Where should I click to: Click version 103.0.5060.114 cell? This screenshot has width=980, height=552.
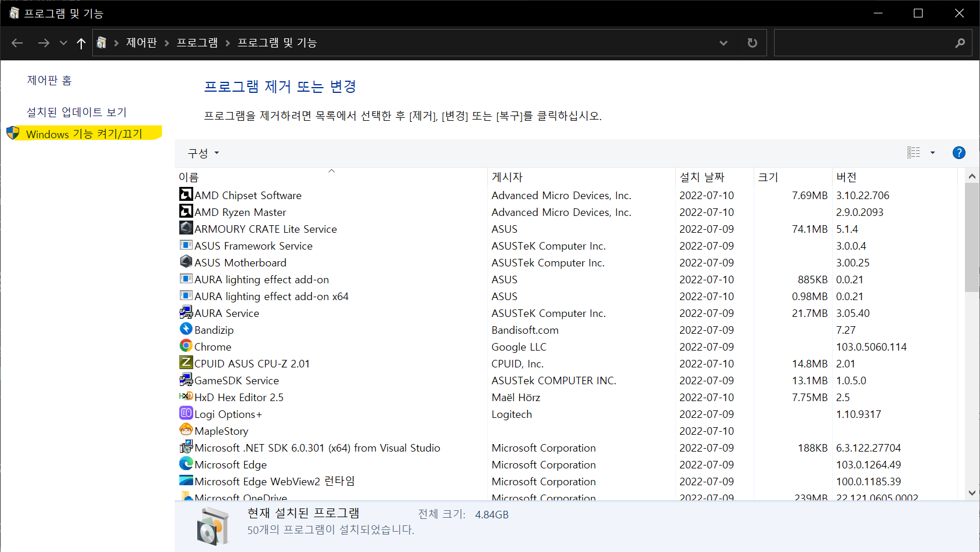pyautogui.click(x=871, y=347)
